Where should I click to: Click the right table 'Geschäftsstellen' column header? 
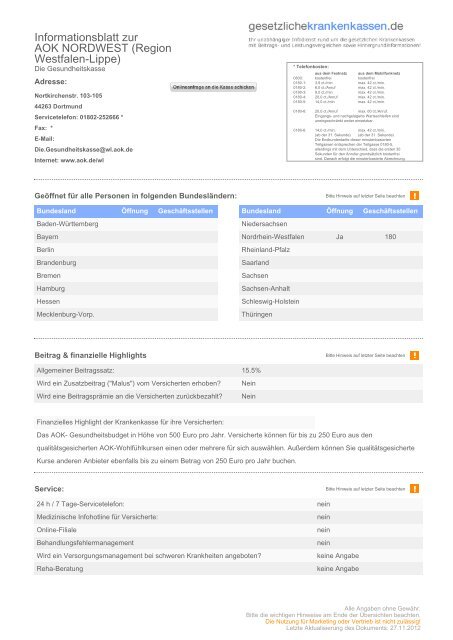(390, 211)
